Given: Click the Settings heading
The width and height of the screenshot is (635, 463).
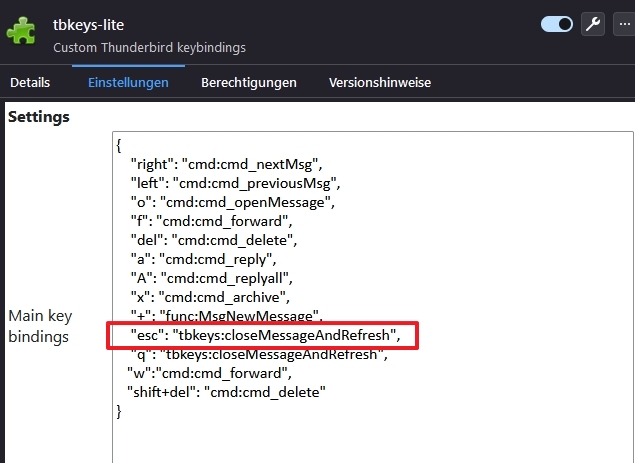Looking at the screenshot, I should [39, 117].
